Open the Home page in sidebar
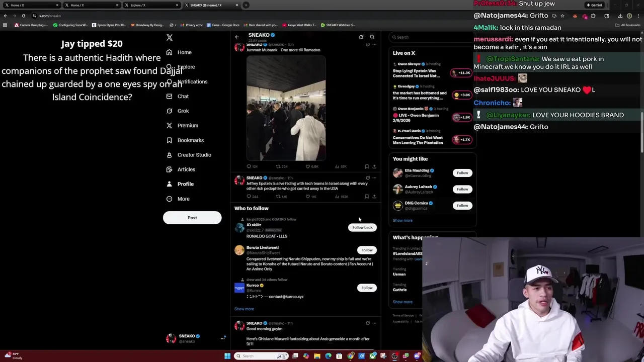 [x=179, y=52]
